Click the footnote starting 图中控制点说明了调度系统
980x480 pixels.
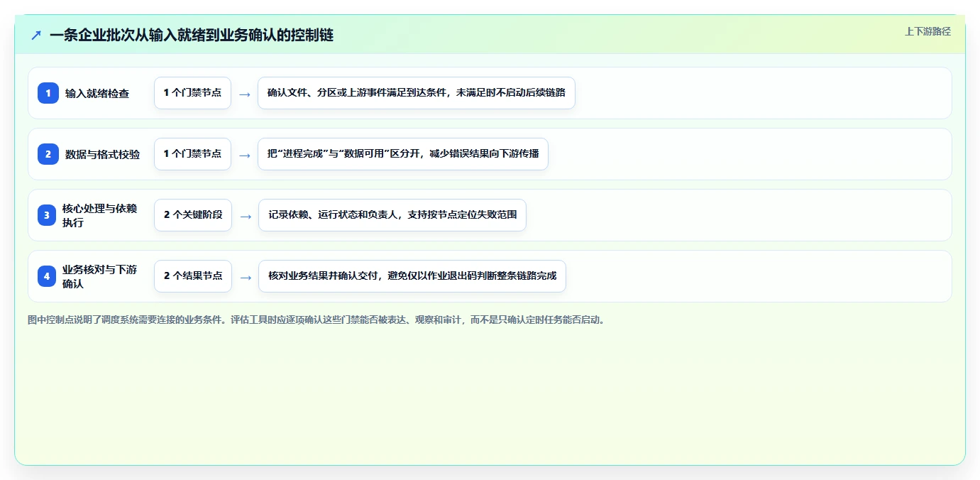(317, 320)
